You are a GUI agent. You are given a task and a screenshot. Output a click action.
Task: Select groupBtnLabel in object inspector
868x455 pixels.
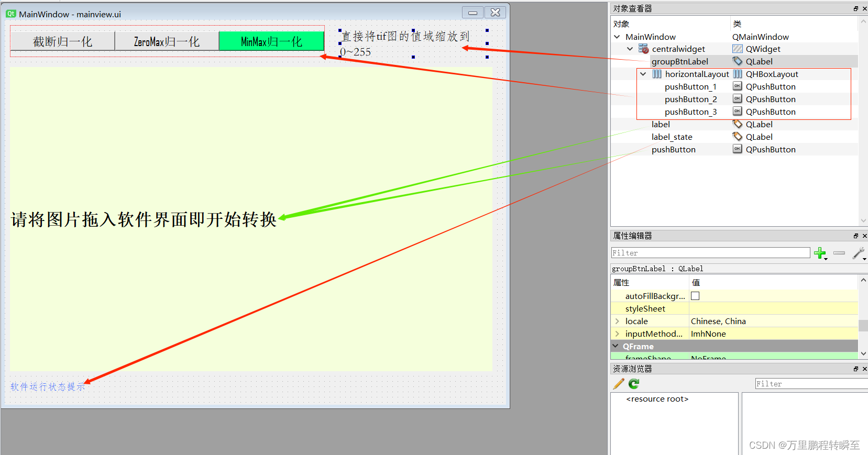coord(680,61)
